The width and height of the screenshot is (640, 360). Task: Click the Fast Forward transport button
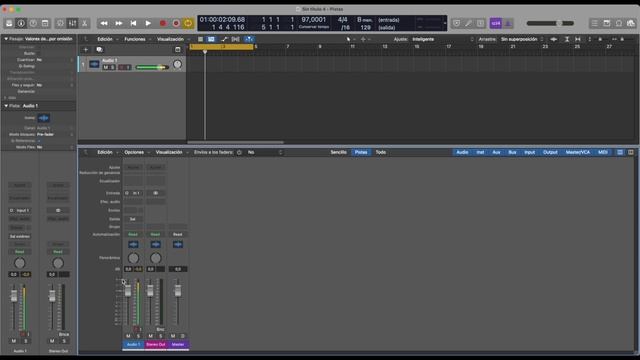119,23
